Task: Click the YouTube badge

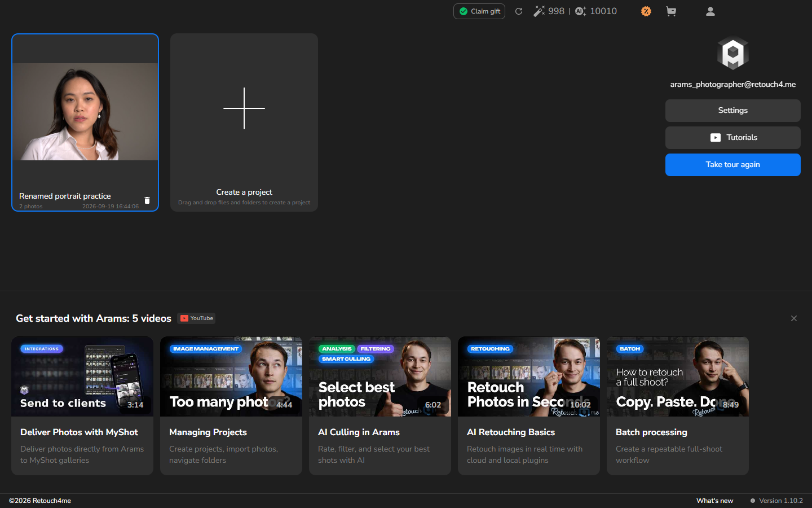Action: click(x=196, y=318)
